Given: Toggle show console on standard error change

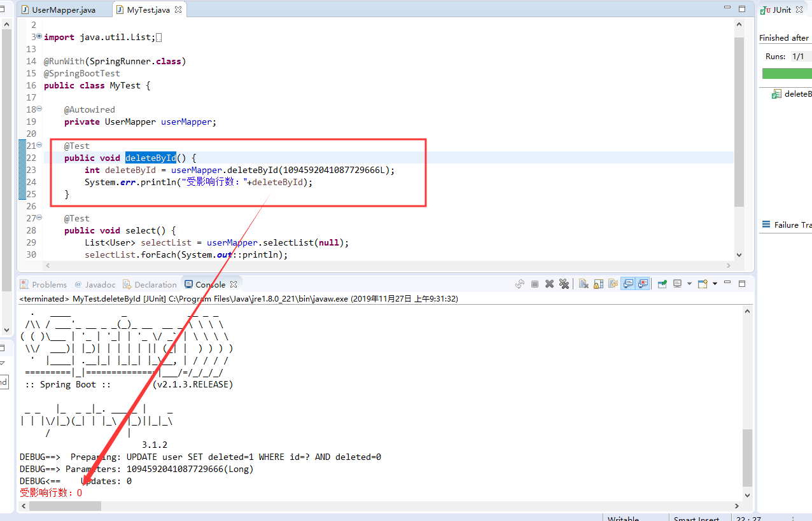Looking at the screenshot, I should (x=643, y=284).
